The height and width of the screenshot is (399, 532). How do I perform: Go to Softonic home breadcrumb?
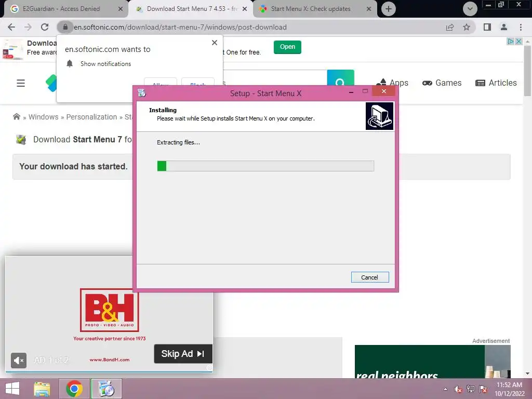(x=17, y=117)
